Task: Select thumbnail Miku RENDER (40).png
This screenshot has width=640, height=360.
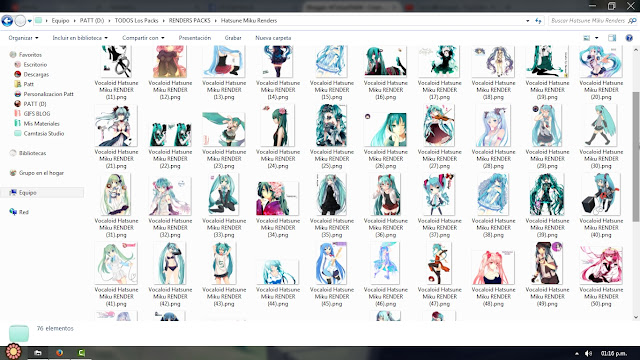Action: [x=601, y=195]
